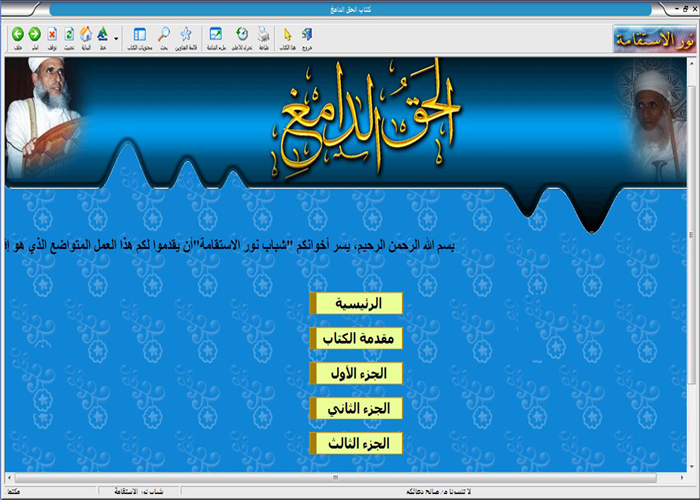The width and height of the screenshot is (700, 500).
Task: Click the title bar text كتاب الحق الدامغ
Action: pos(350,9)
